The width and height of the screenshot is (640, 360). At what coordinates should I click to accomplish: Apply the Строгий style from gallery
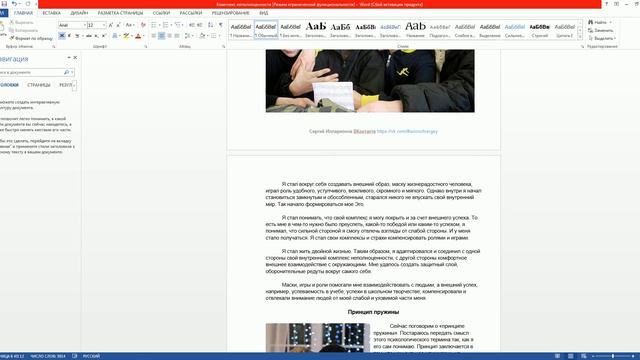[x=540, y=29]
